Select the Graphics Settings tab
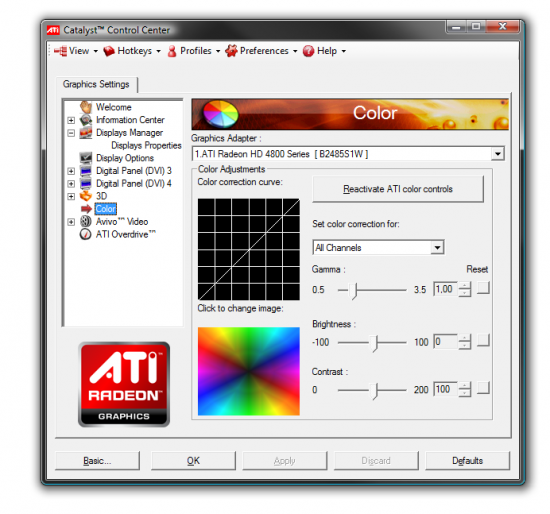 click(96, 85)
